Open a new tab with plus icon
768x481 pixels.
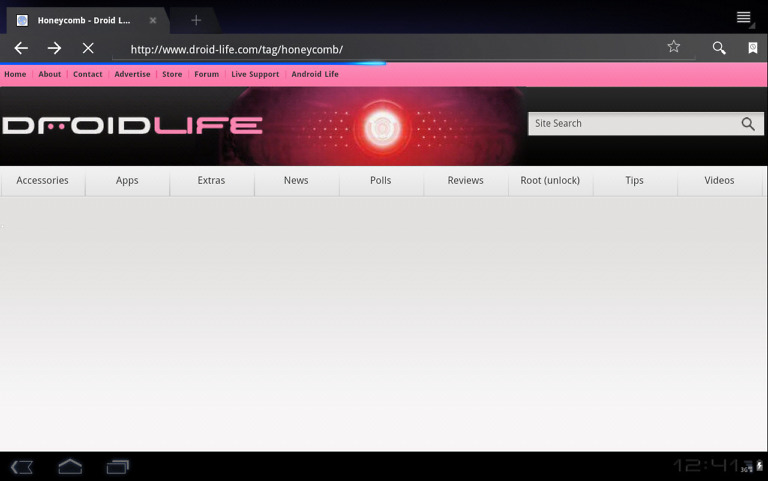click(196, 20)
